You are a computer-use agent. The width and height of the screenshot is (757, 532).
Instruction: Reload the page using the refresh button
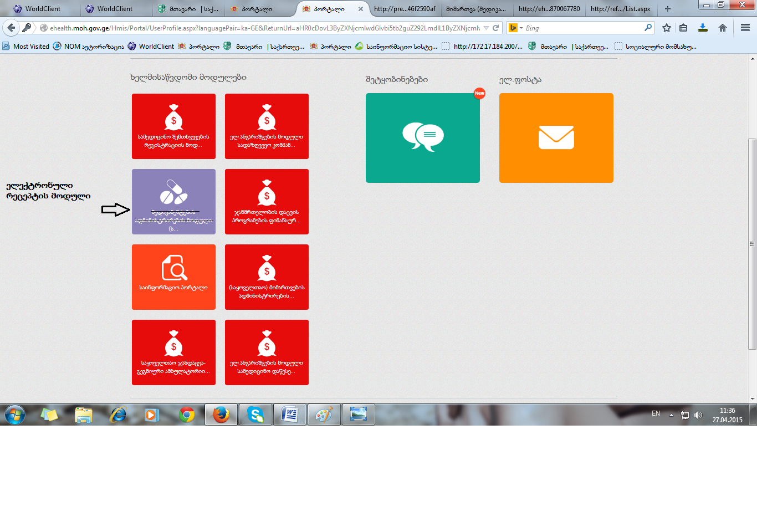(496, 28)
